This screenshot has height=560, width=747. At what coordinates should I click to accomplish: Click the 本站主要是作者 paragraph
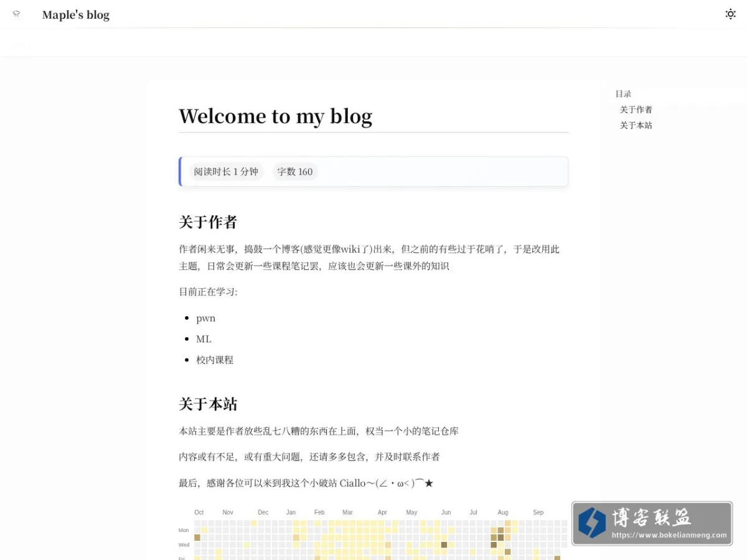click(319, 431)
